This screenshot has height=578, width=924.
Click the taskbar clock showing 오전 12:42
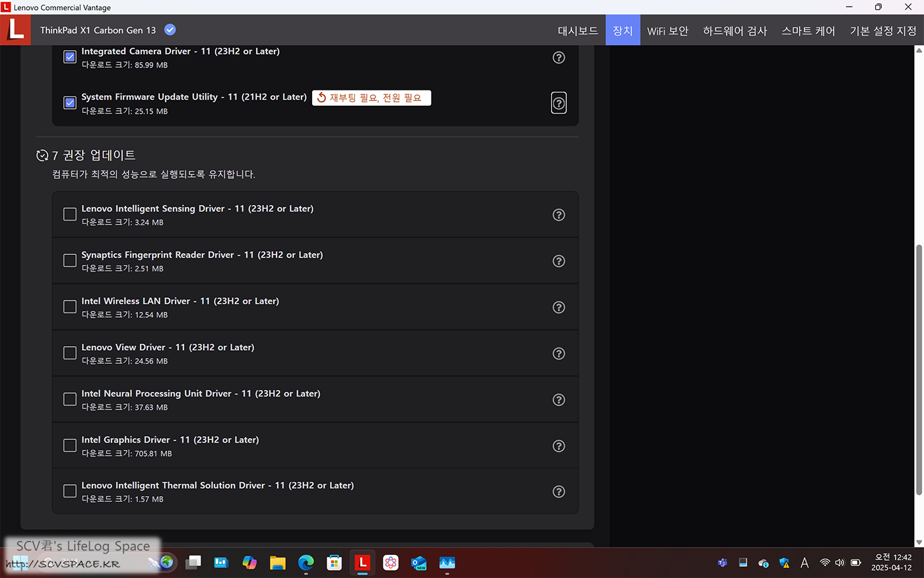pyautogui.click(x=891, y=563)
